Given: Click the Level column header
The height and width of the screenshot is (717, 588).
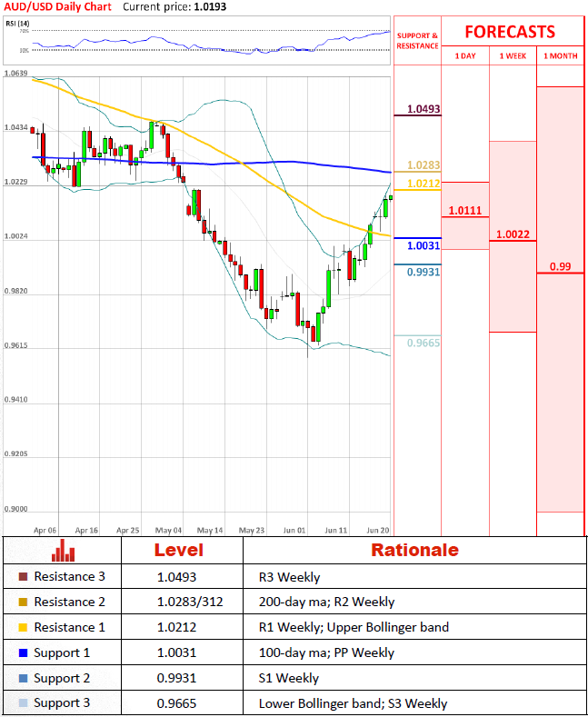Looking at the screenshot, I should pyautogui.click(x=179, y=550).
